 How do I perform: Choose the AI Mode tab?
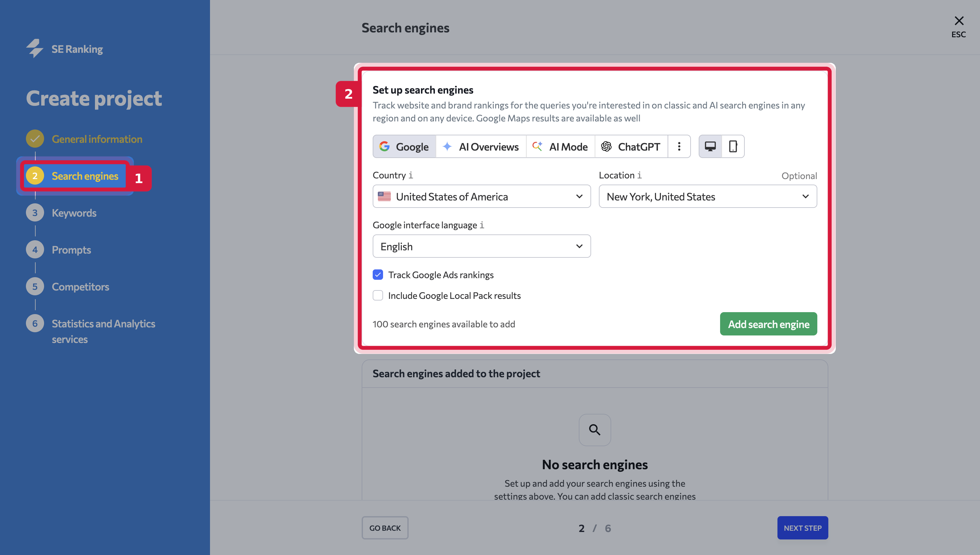click(560, 146)
